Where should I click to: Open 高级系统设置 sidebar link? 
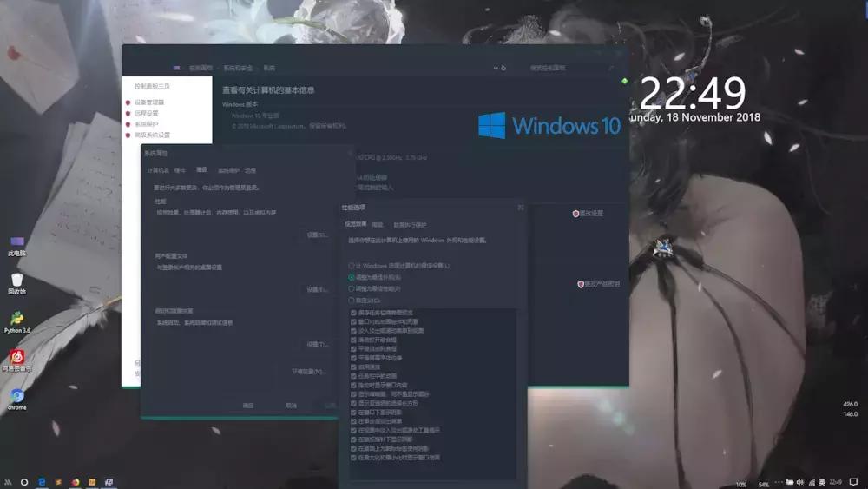pos(152,135)
